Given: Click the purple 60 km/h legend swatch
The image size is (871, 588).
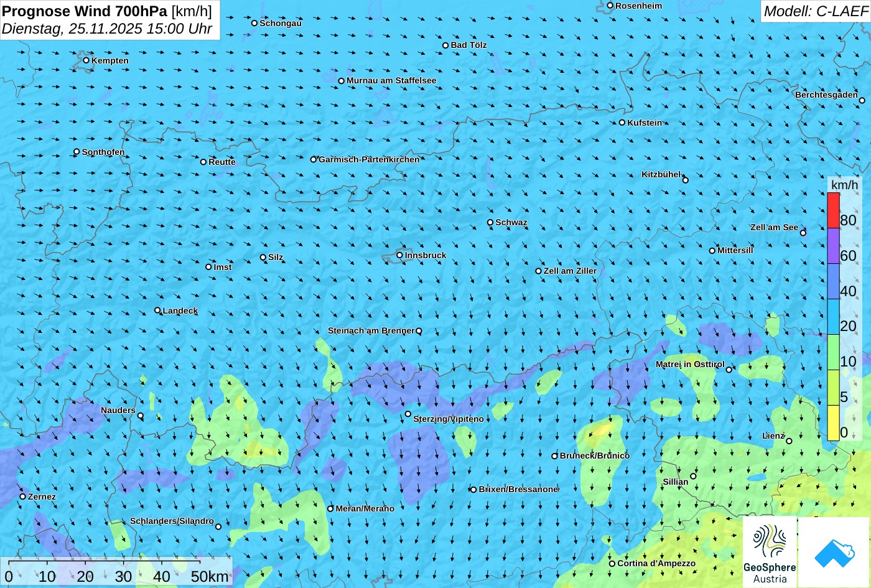Looking at the screenshot, I should pos(833,246).
